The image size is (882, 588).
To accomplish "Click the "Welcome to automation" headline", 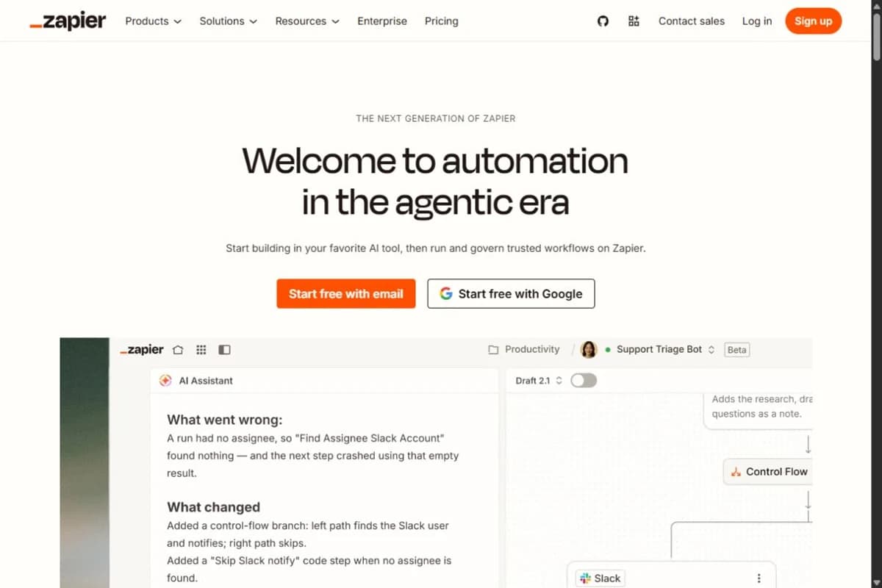I will 435,161.
